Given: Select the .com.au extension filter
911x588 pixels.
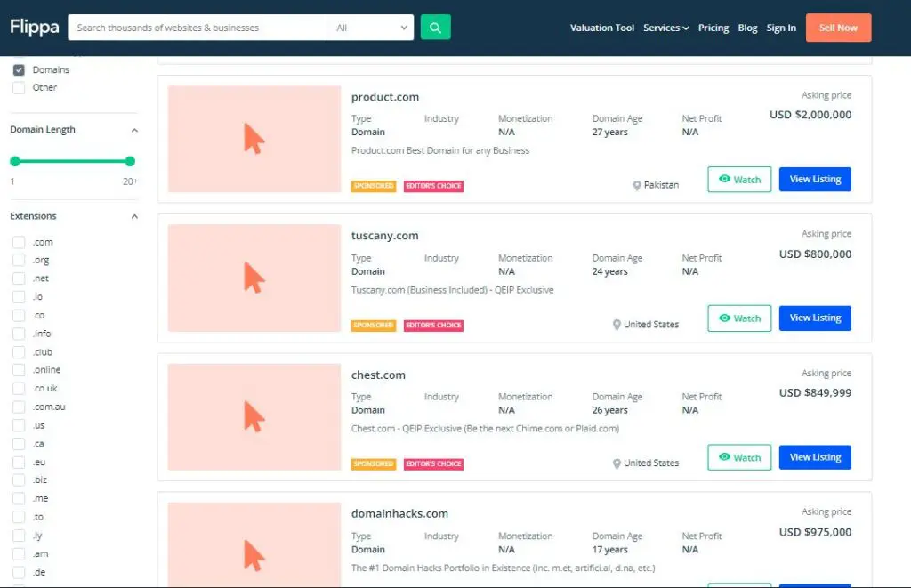Looking at the screenshot, I should pyautogui.click(x=19, y=407).
